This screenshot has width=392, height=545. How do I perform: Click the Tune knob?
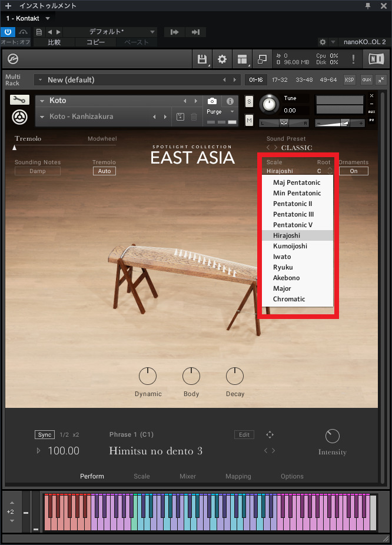[x=269, y=104]
